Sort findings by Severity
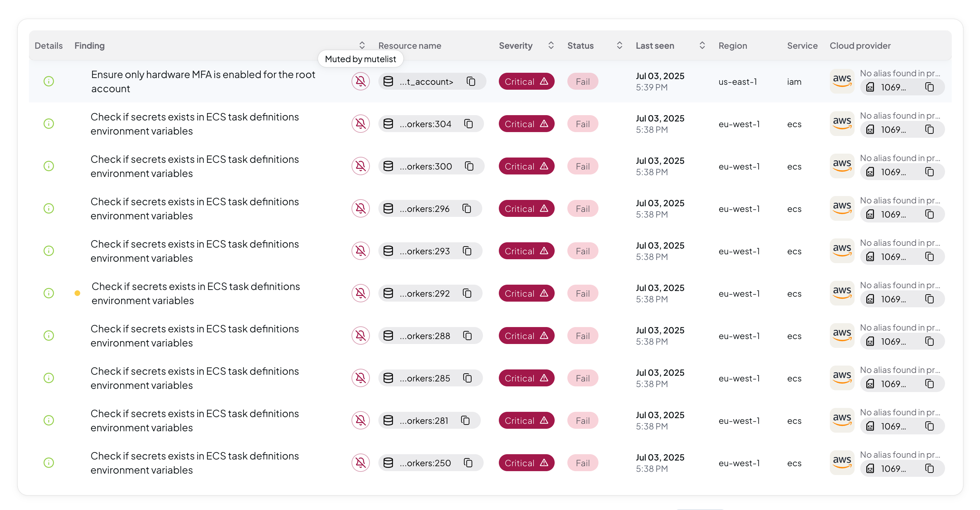Image resolution: width=980 pixels, height=510 pixels. coord(550,46)
